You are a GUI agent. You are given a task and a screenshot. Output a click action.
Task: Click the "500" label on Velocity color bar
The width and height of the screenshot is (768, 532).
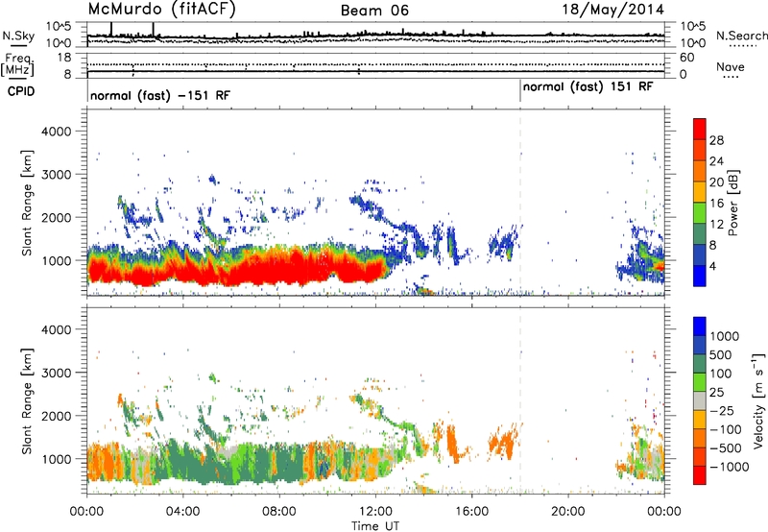(x=723, y=355)
